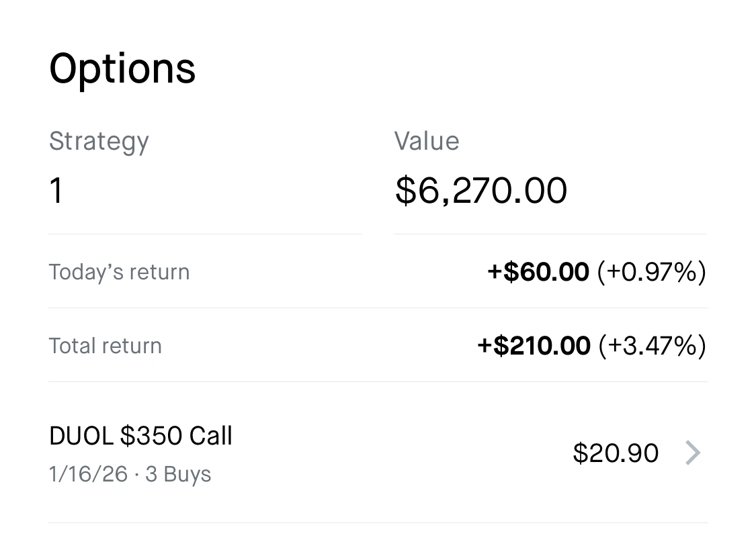The image size is (756, 552).
Task: Click the dot separator before 3 Buys
Action: pyautogui.click(x=136, y=475)
